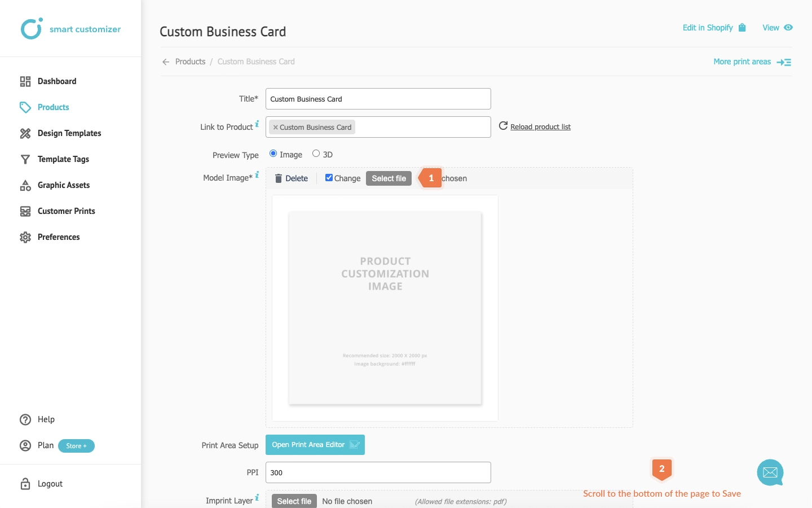Open the Print Area Editor

pyautogui.click(x=315, y=445)
